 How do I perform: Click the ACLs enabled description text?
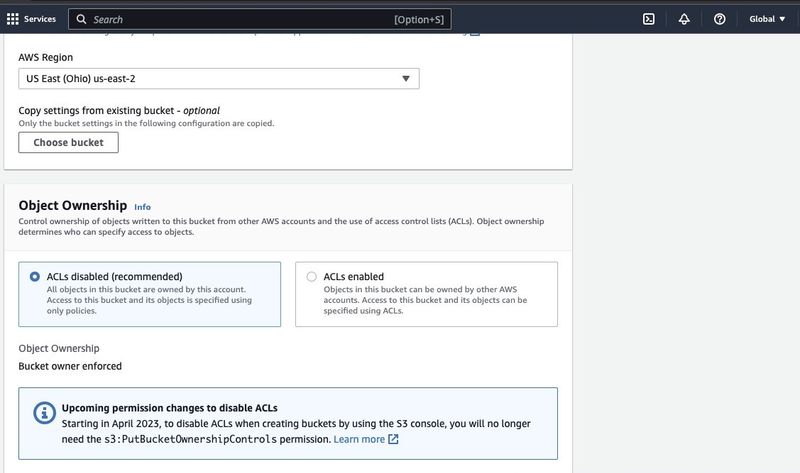point(426,300)
